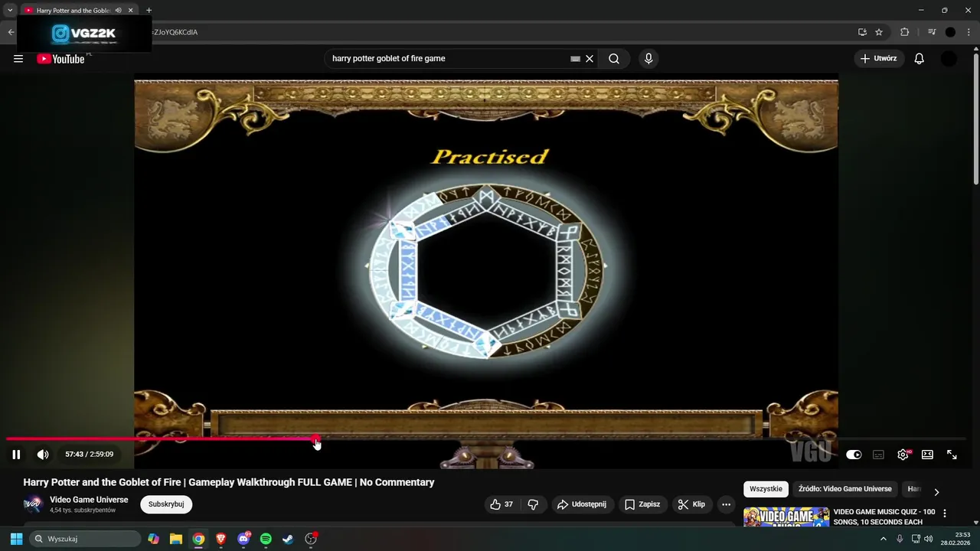Dislike the video with thumbs down

533,504
